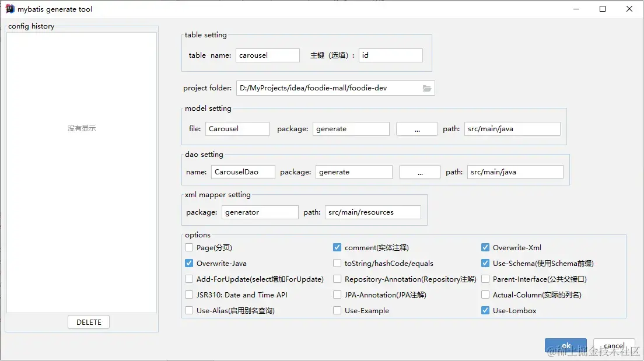Click the model setting path field

coord(513,129)
